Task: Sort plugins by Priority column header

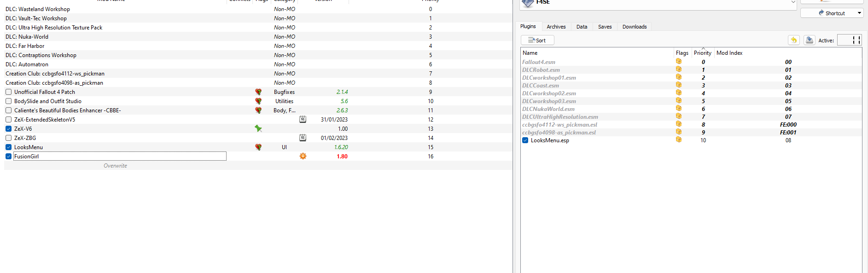Action: (703, 53)
